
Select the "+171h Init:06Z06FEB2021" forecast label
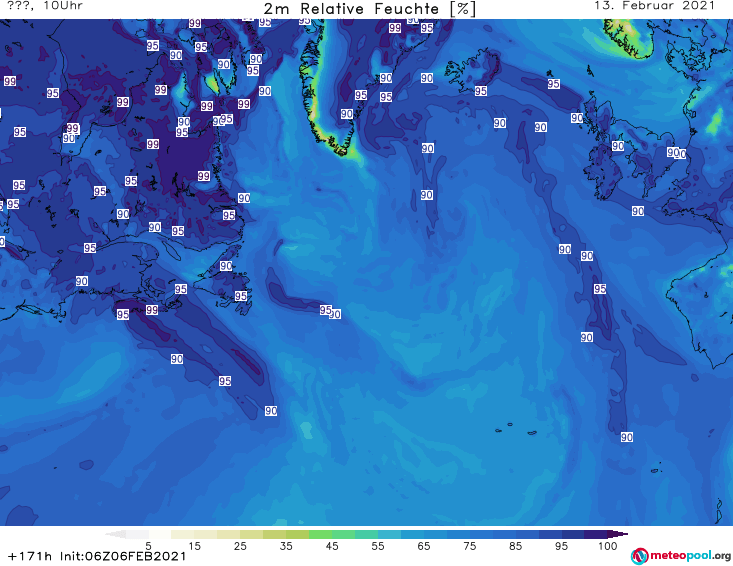point(97,556)
